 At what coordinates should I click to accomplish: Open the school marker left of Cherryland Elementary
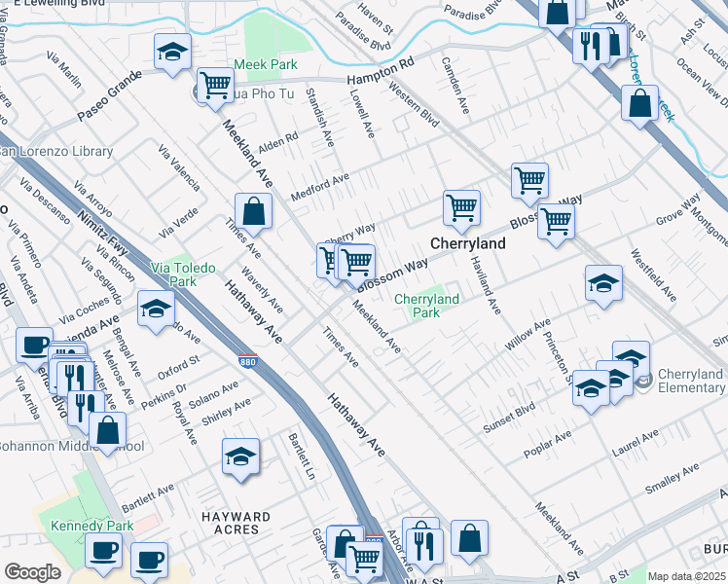(x=591, y=389)
